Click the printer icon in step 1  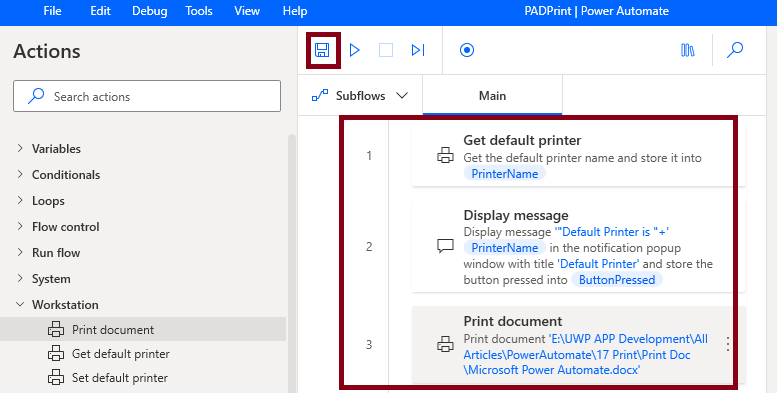tap(445, 156)
